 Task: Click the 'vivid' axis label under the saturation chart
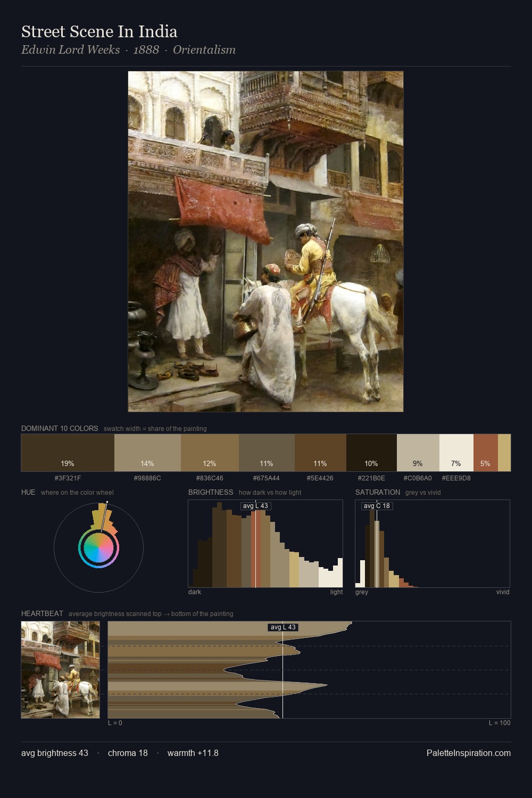(503, 592)
